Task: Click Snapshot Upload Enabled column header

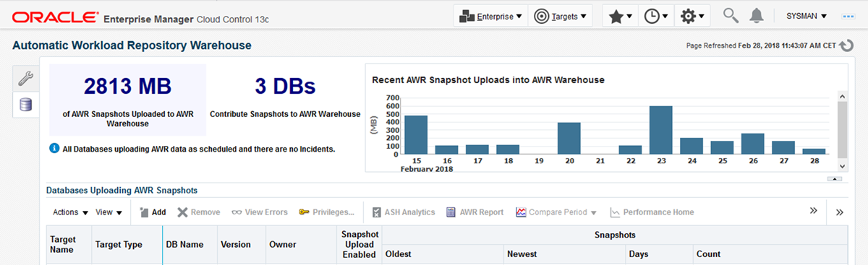Action: pos(359,244)
